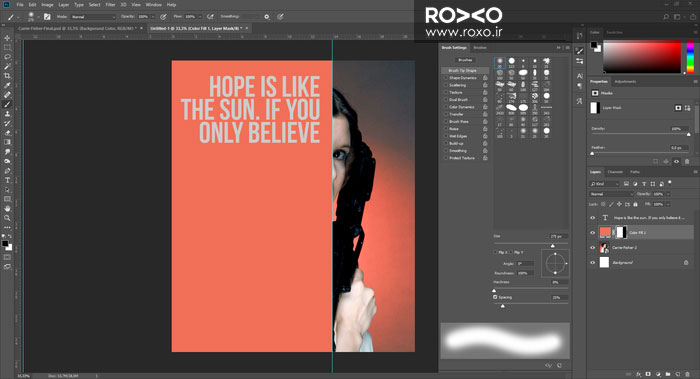Select the Pen tool

tap(7, 171)
